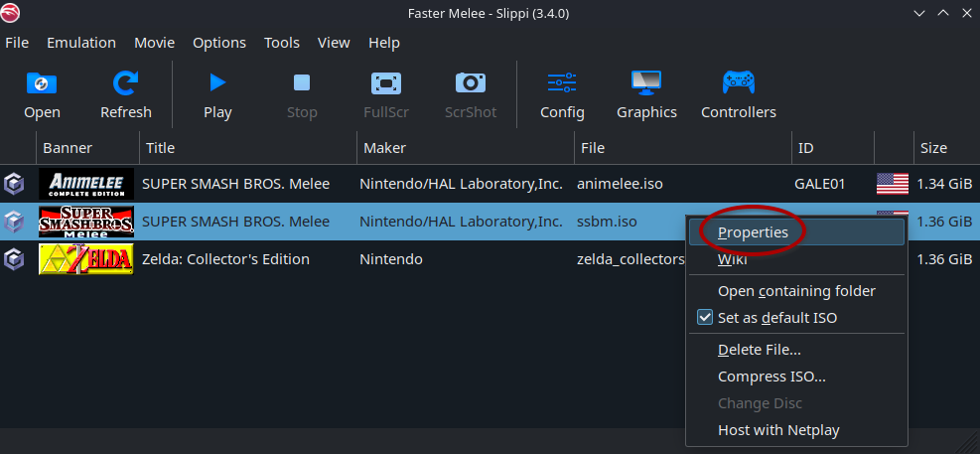Open the Config settings icon
The image size is (980, 454).
click(562, 83)
